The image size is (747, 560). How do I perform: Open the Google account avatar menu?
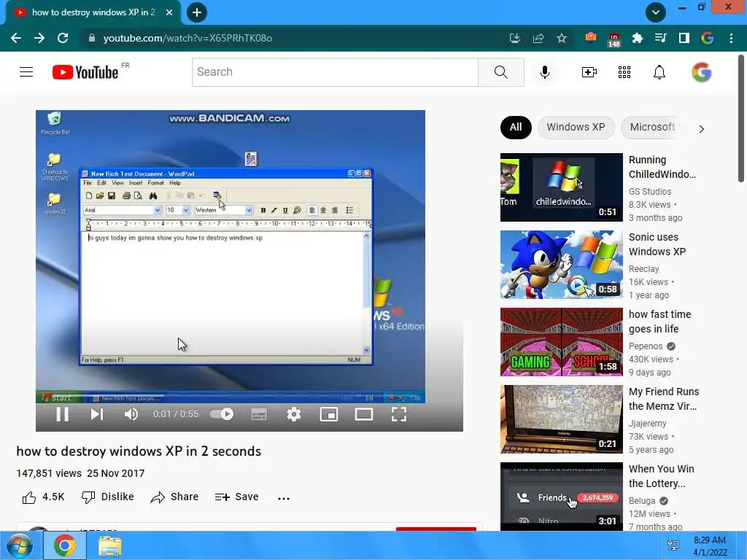(702, 72)
